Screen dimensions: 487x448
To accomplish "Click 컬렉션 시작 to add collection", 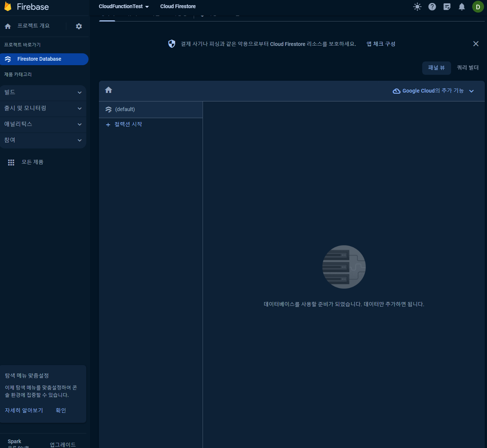I will (x=128, y=124).
